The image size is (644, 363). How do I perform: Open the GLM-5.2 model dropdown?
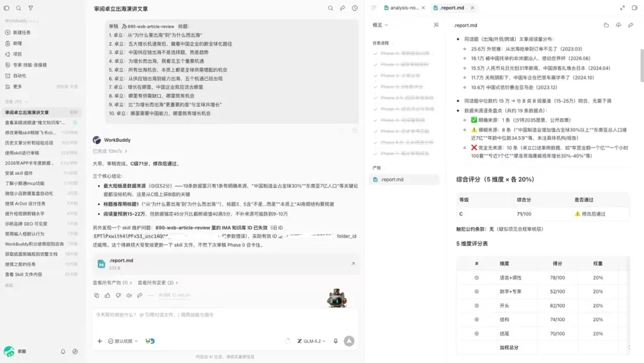tap(311, 341)
